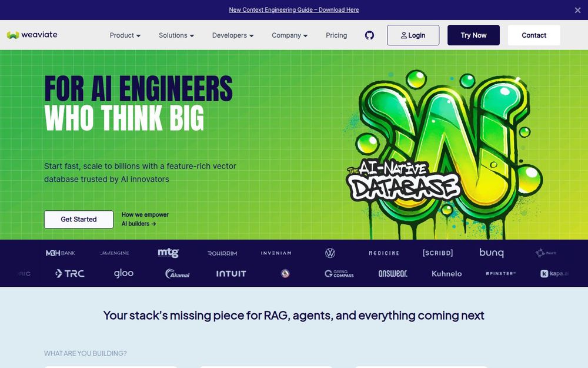Click 'Your stack's missing piece' heading
Viewport: 588px width, 368px height.
[x=293, y=316]
